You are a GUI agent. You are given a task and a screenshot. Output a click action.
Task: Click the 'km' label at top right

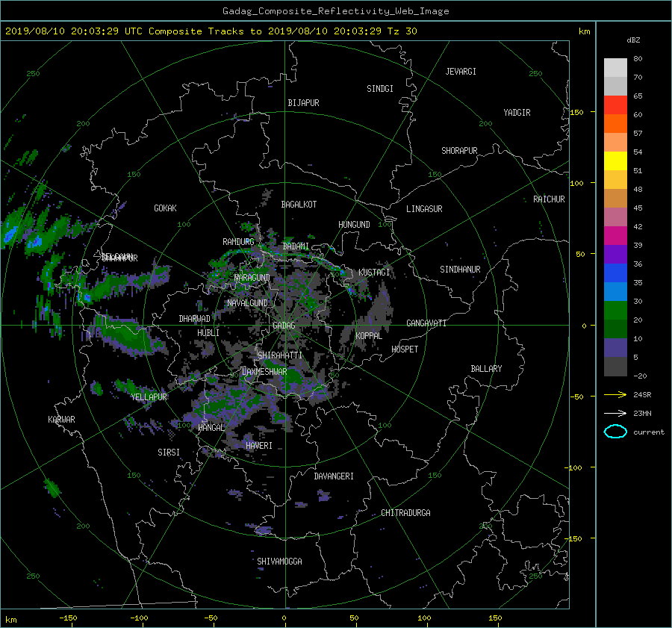click(x=584, y=31)
